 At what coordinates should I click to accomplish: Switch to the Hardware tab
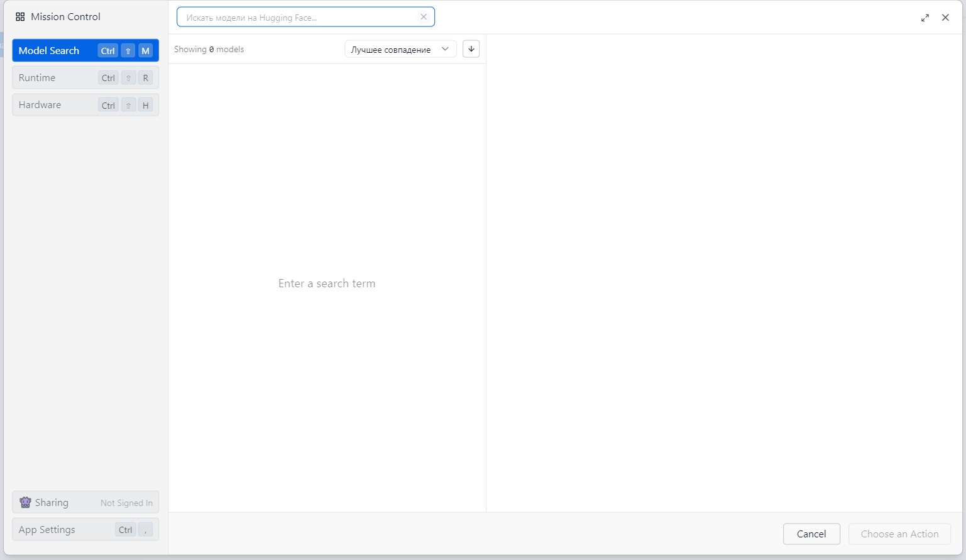click(85, 105)
